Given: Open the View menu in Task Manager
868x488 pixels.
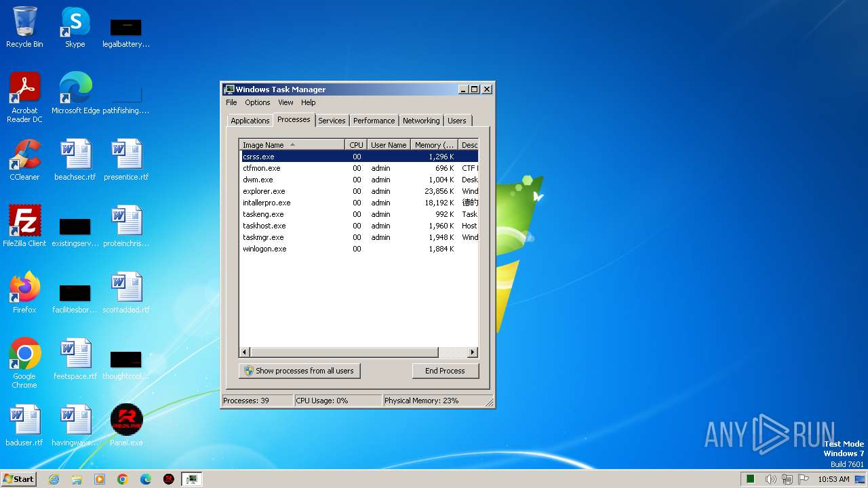Looking at the screenshot, I should click(x=285, y=102).
